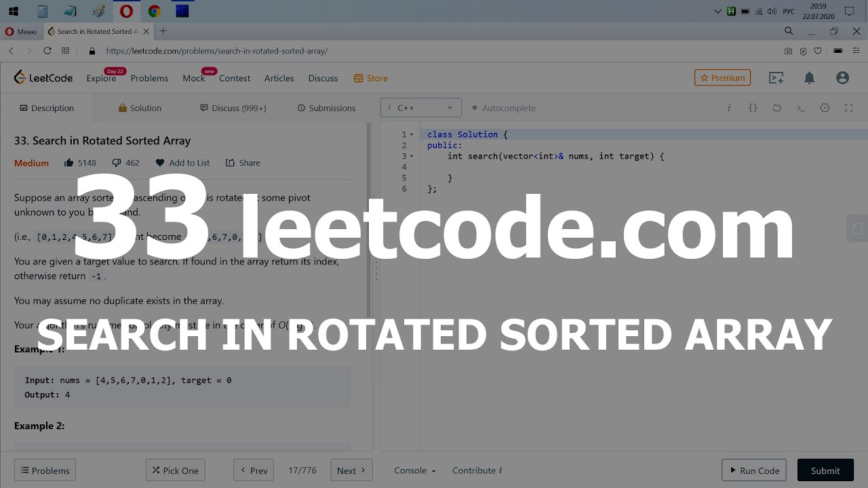The height and width of the screenshot is (488, 868).
Task: Open the Problems nav link
Action: click(x=149, y=79)
